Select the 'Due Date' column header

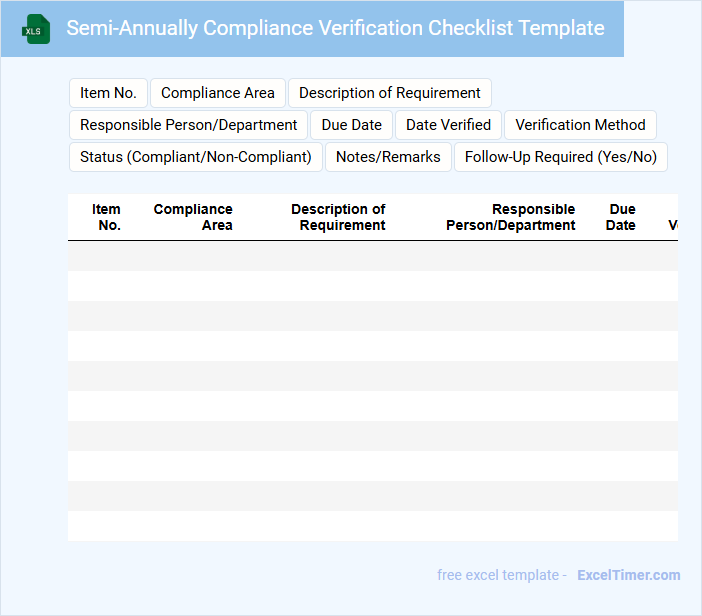coord(621,217)
